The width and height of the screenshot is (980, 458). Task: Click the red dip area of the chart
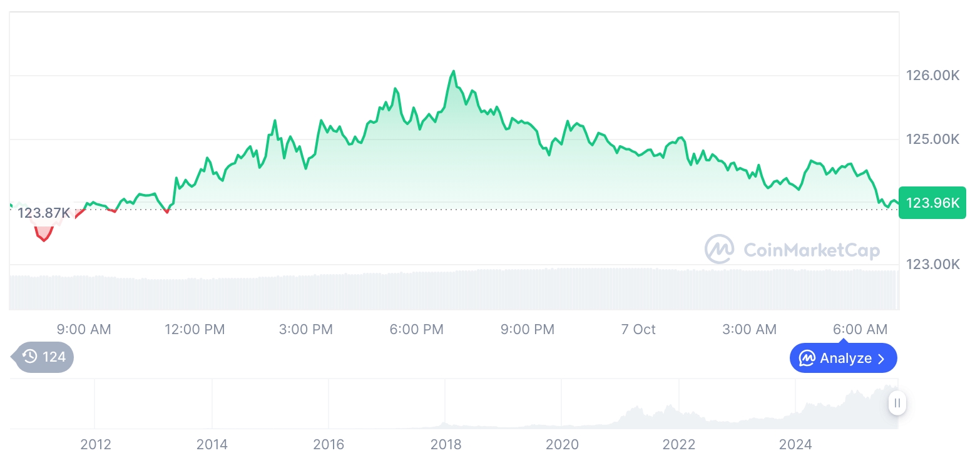click(x=43, y=232)
